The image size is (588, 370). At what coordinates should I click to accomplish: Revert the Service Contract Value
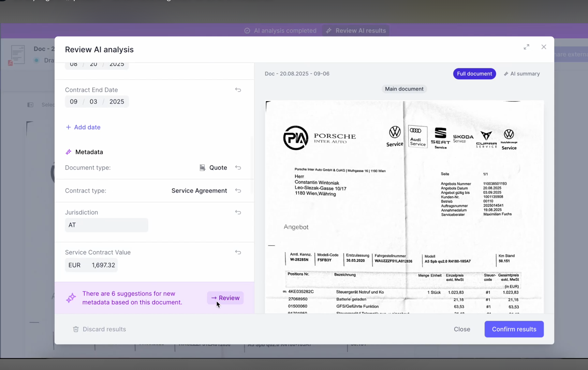(238, 252)
